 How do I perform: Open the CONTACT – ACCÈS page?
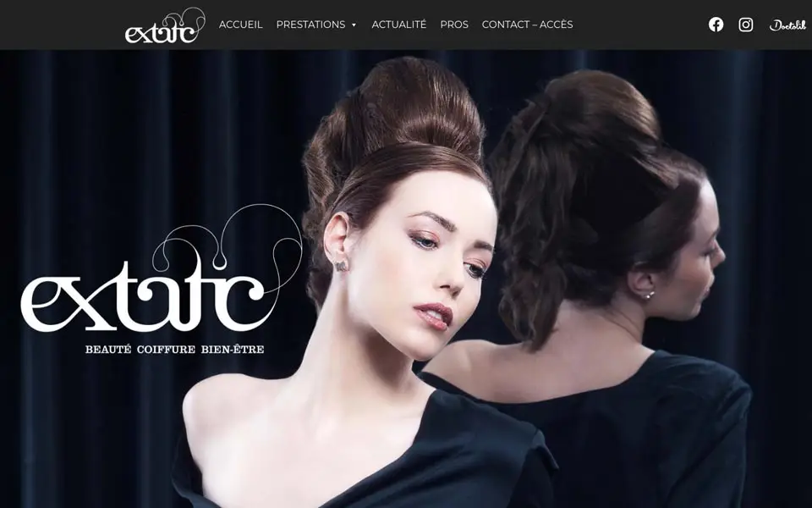tap(527, 25)
